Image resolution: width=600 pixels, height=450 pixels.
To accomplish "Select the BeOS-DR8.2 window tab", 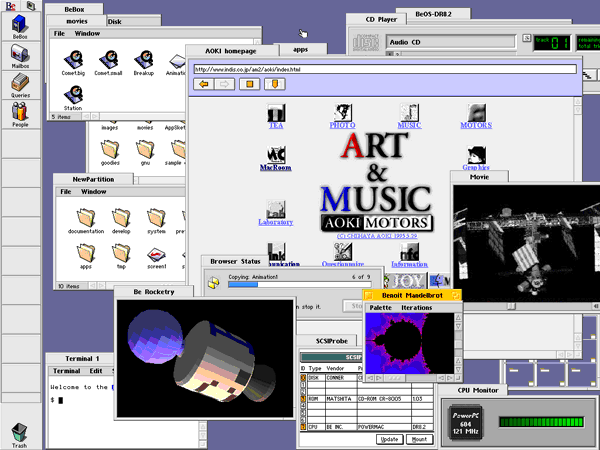I will tap(433, 14).
